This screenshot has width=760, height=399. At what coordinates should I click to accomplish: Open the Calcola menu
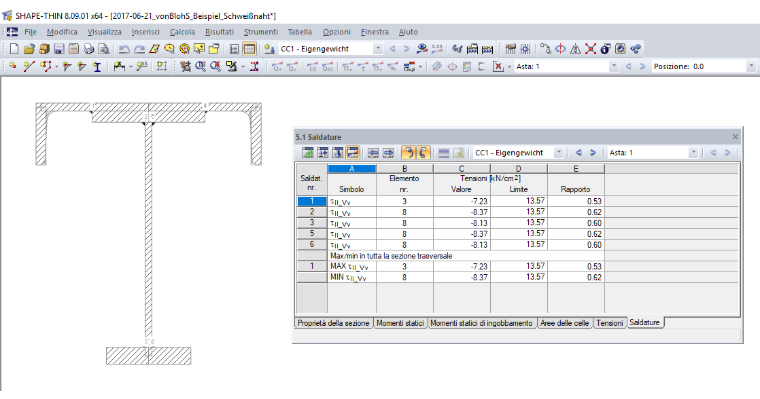[x=182, y=32]
